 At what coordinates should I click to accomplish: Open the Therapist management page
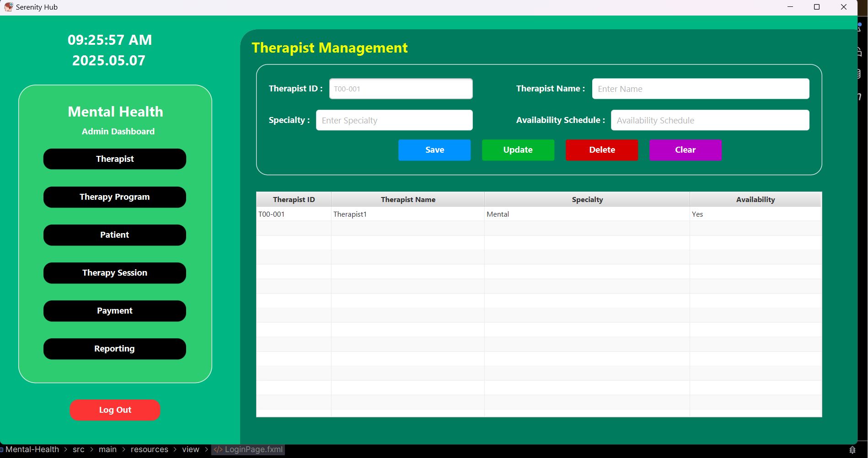(x=115, y=159)
